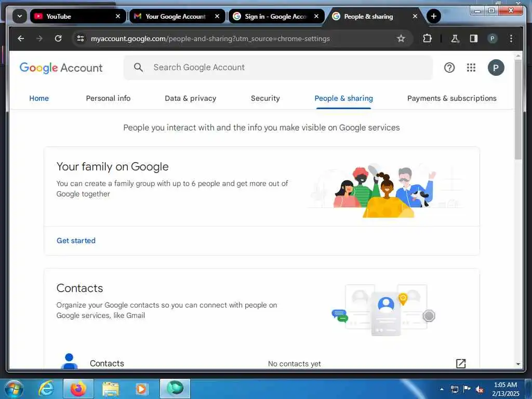Open Action Center flag icon
Viewport: 532px width, 399px height.
click(467, 389)
